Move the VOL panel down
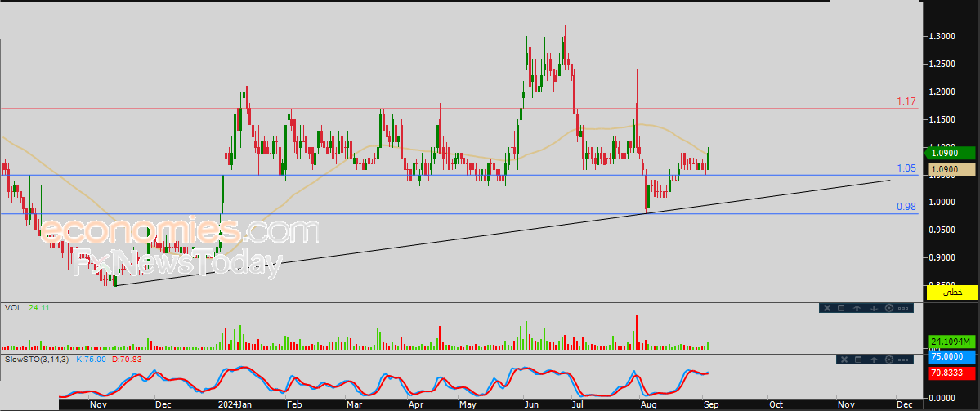The image size is (980, 411). tap(874, 308)
